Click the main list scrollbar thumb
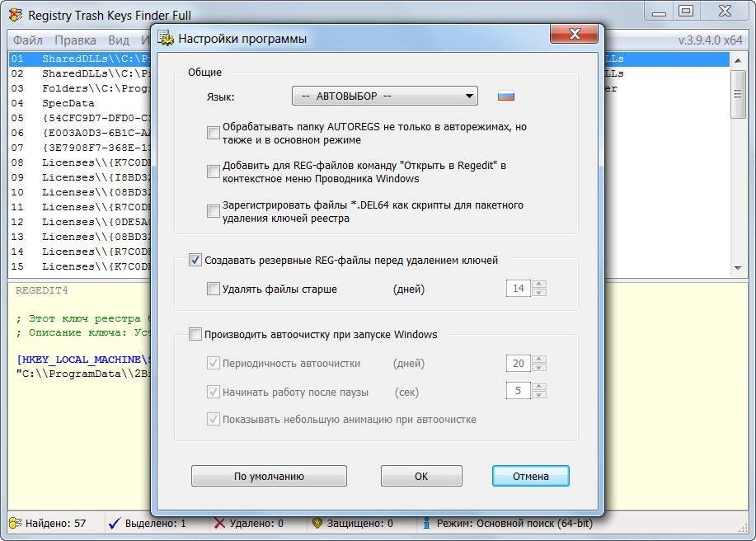Screen dimensions: 756x541 [738, 94]
